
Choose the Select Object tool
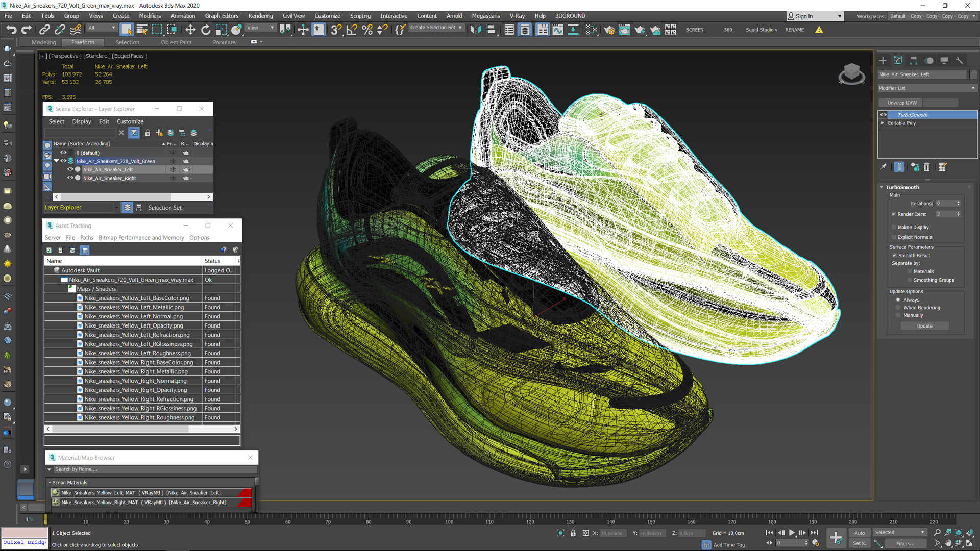[127, 30]
